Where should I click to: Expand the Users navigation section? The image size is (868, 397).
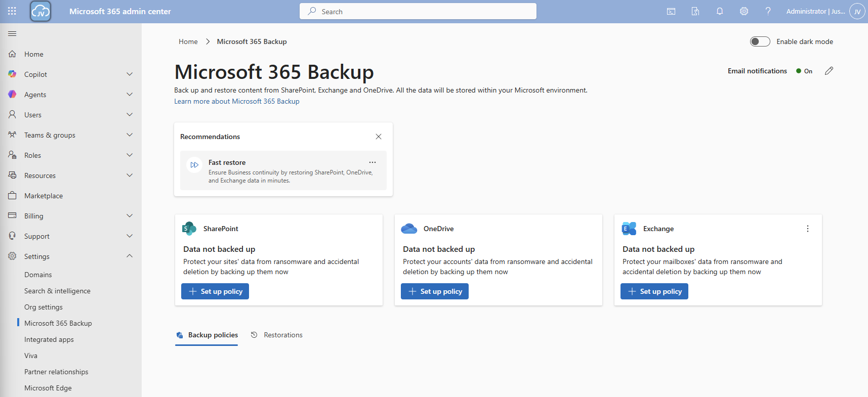[129, 115]
